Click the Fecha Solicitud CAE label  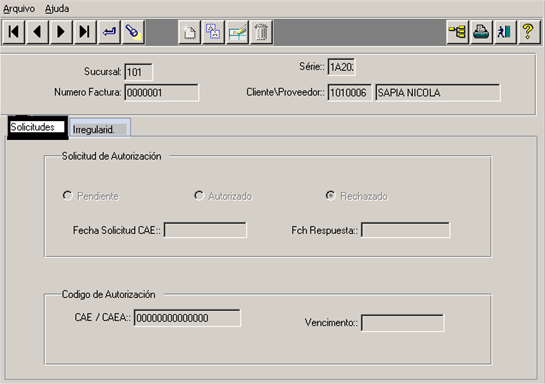click(117, 230)
